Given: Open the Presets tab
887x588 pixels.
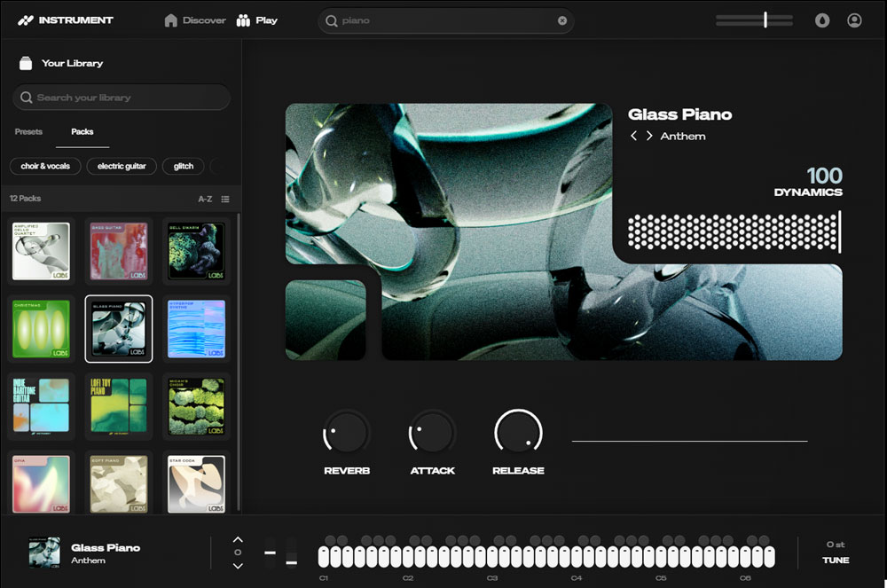Looking at the screenshot, I should pyautogui.click(x=28, y=132).
